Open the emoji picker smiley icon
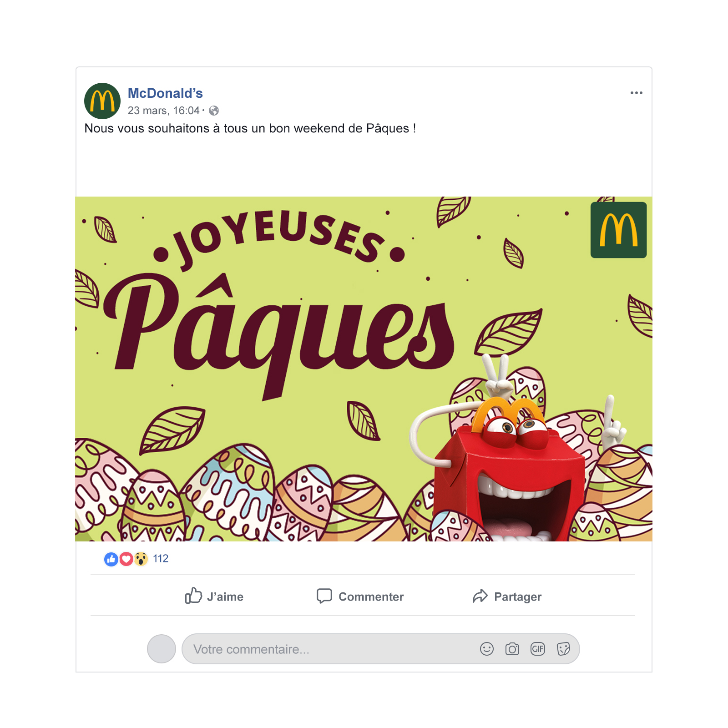The image size is (728, 728). 487,649
